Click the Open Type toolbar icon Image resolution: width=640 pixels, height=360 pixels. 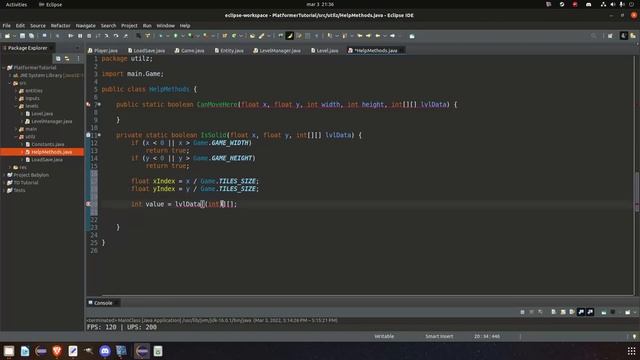coord(252,36)
